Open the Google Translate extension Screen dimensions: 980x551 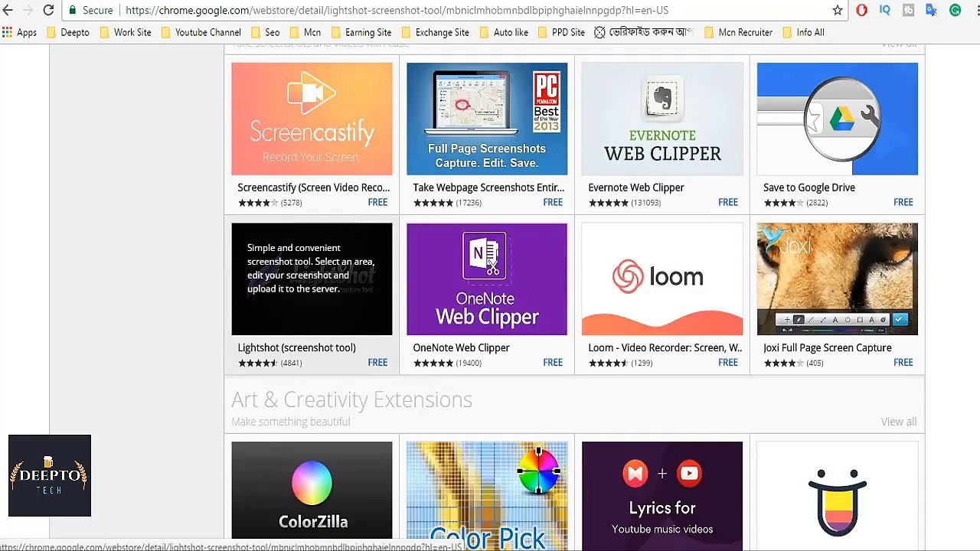tap(931, 10)
